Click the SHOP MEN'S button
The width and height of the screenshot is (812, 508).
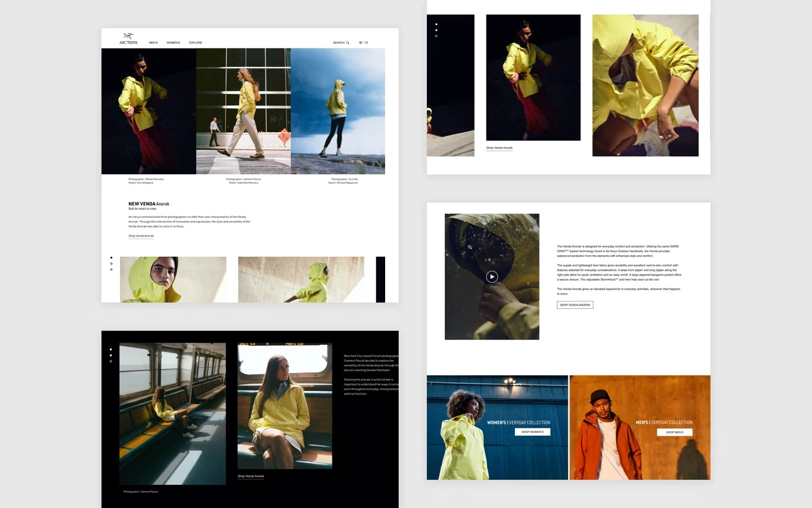pyautogui.click(x=674, y=432)
